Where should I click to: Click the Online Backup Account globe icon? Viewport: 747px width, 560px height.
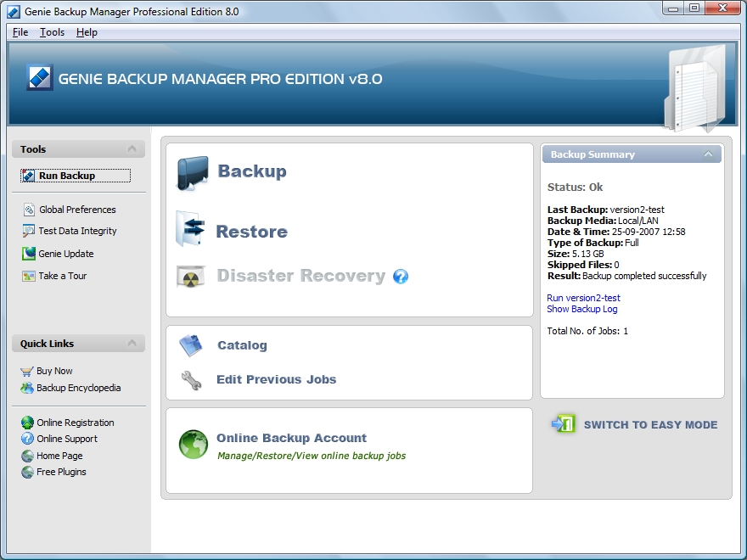(194, 445)
